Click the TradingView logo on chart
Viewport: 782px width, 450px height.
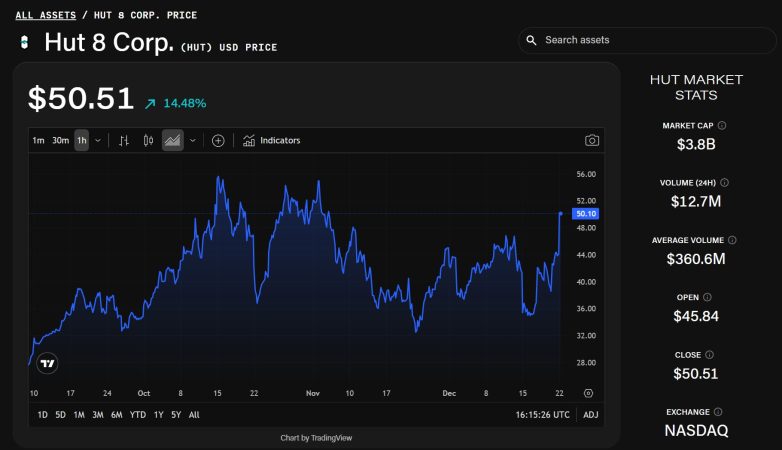pyautogui.click(x=47, y=363)
